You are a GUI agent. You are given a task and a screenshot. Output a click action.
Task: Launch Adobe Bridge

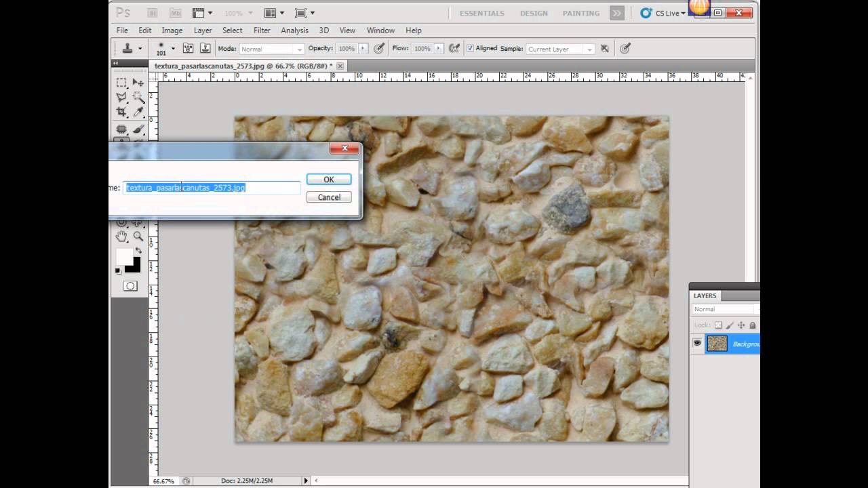[153, 13]
